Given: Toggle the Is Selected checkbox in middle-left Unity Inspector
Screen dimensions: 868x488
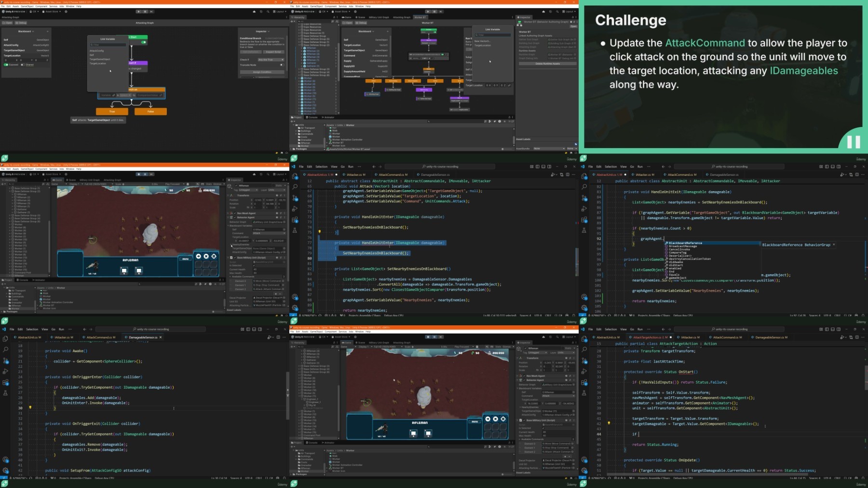Looking at the screenshot, I should pos(254,265).
